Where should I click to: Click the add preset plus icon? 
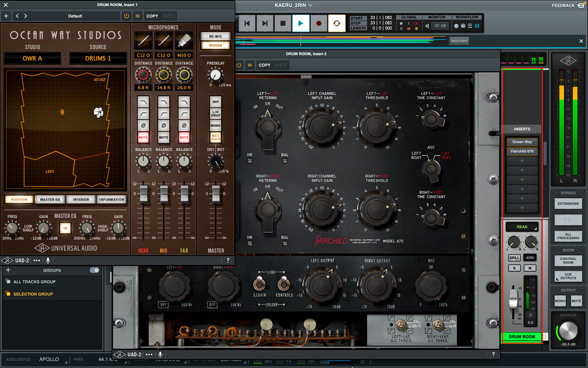point(6,16)
